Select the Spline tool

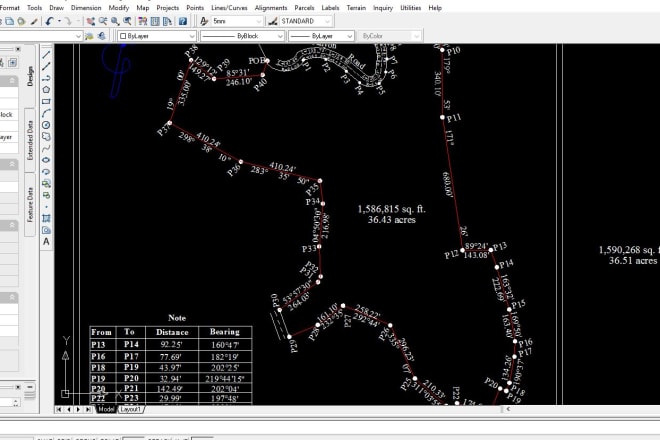click(46, 148)
